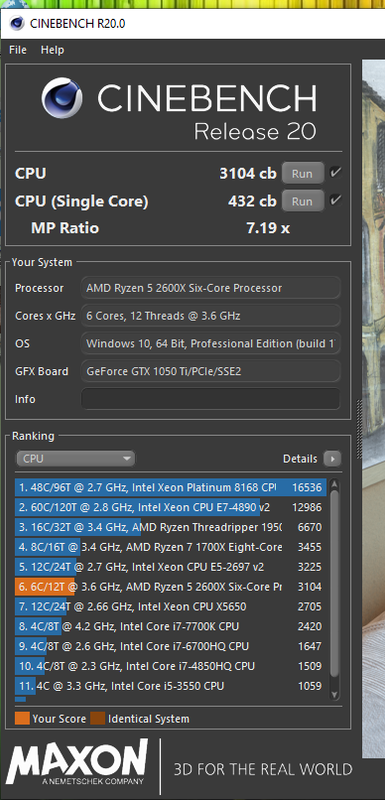Click the Cinebench logo sphere icon

point(62,98)
